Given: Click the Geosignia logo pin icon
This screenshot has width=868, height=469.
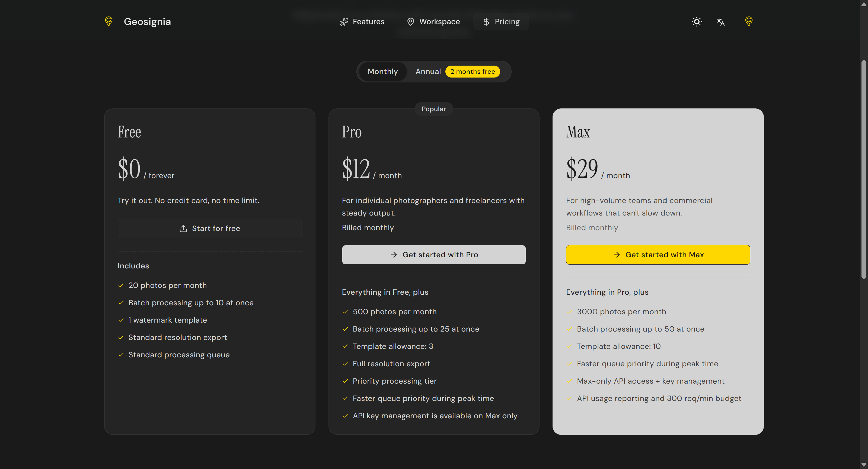Looking at the screenshot, I should [108, 21].
